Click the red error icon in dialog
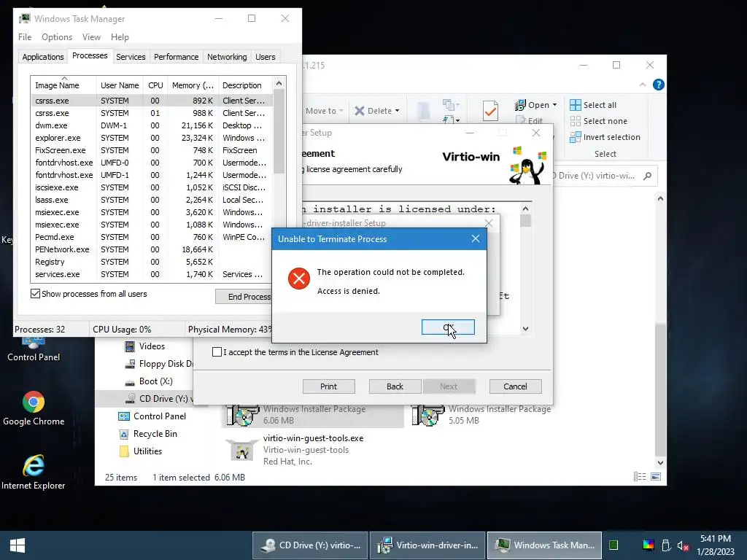This screenshot has height=560, width=747. click(x=298, y=279)
